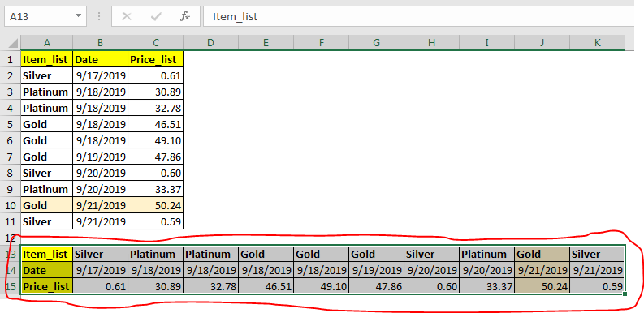Viewport: 644px width, 313px height.
Task: Click the Enter checkmark icon in formula bar
Action: coord(156,16)
